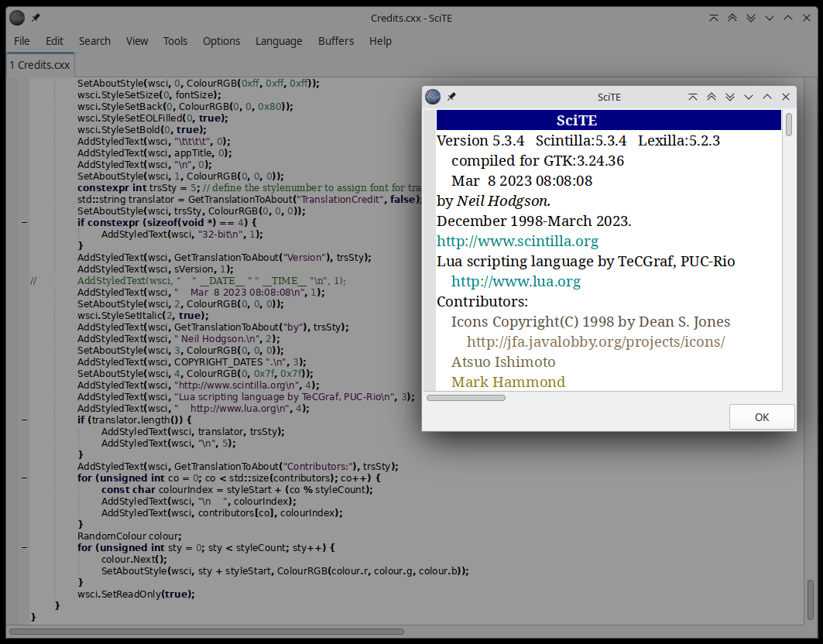Open the Help menu
The width and height of the screenshot is (823, 644).
381,41
